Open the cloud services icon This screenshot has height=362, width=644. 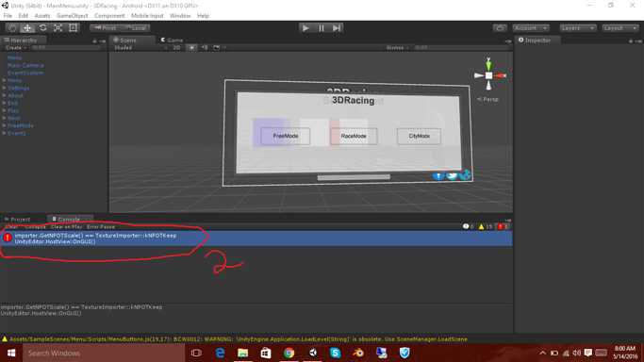500,28
